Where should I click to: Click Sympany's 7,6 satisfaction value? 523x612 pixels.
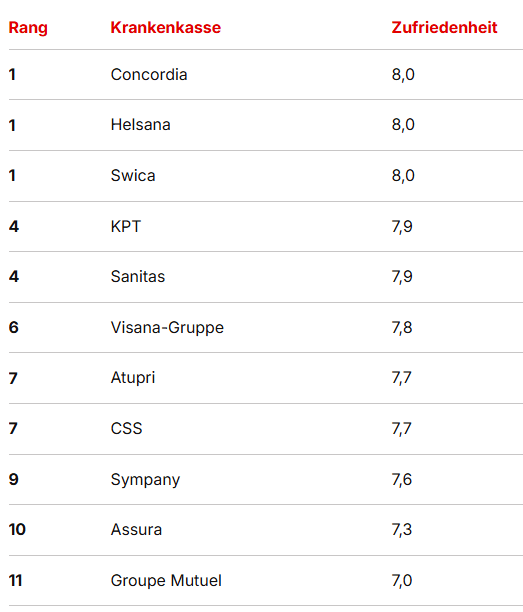(402, 480)
